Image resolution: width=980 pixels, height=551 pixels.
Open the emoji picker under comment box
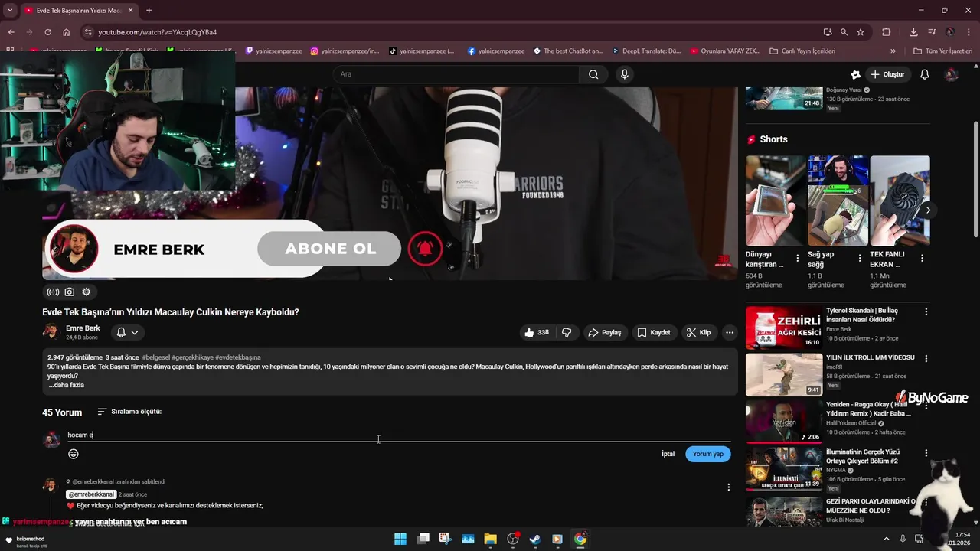pyautogui.click(x=73, y=454)
